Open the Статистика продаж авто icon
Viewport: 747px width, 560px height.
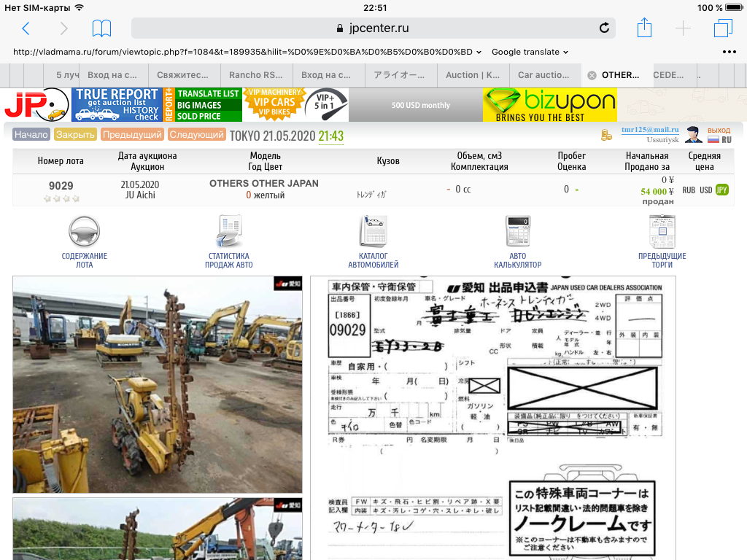click(229, 231)
